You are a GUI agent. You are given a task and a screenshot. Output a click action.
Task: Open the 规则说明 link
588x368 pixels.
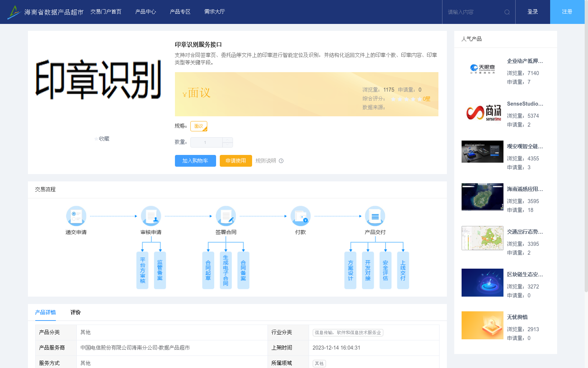(x=266, y=161)
